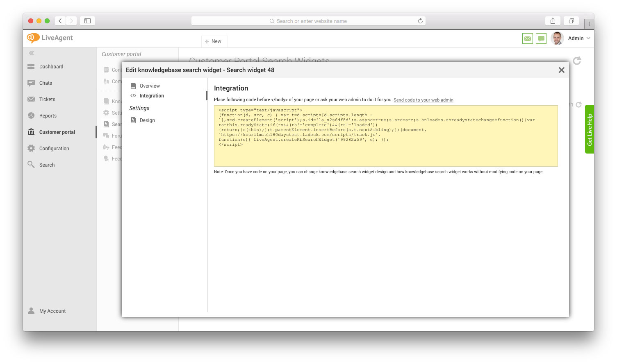Open Design settings in dialog

(147, 120)
